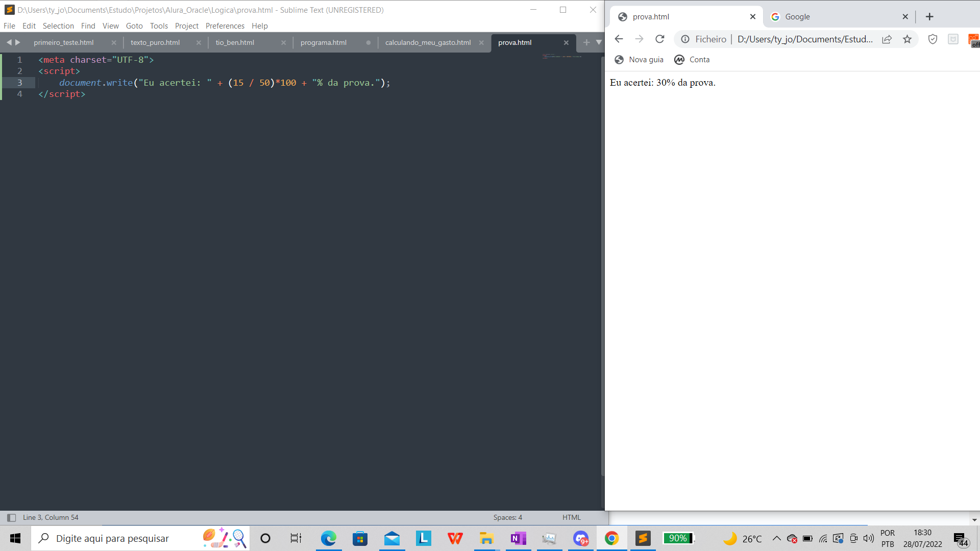The image size is (980, 551).
Task: Click back arrow in Chrome
Action: 619,39
